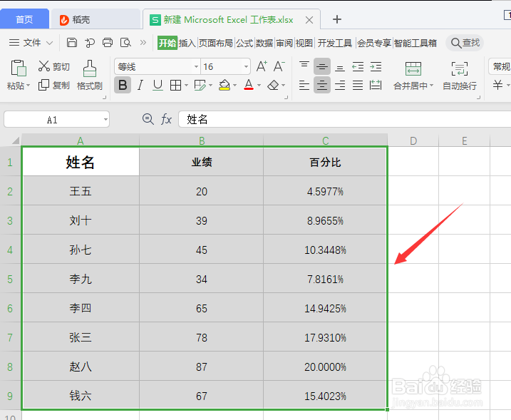Click the Print icon
This screenshot has height=420, width=511.
108,43
